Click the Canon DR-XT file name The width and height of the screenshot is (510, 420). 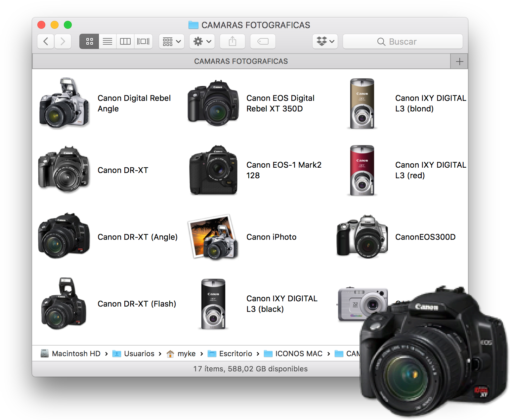pos(123,170)
